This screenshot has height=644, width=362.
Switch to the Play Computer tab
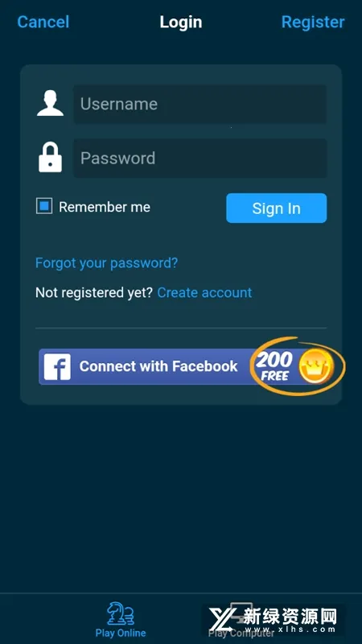[x=241, y=619]
